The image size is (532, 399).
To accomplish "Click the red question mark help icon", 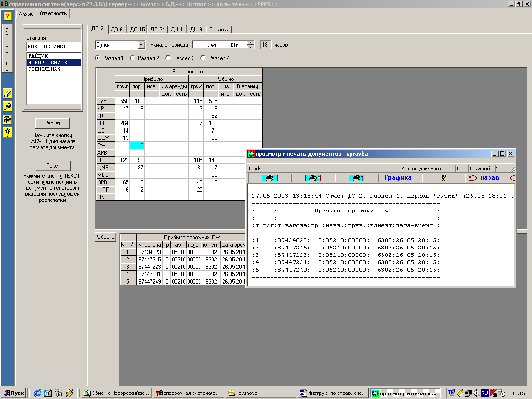I will 7,16.
